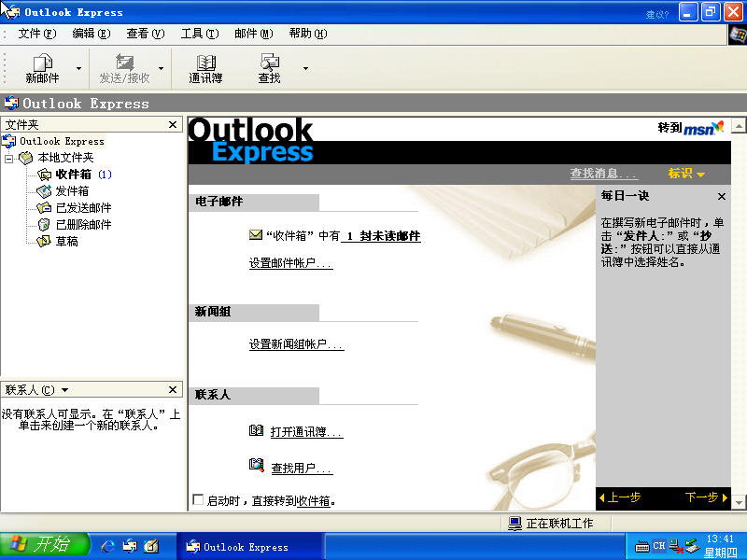Click the 查找消息 link
Screen dimensions: 747x560
pos(603,174)
